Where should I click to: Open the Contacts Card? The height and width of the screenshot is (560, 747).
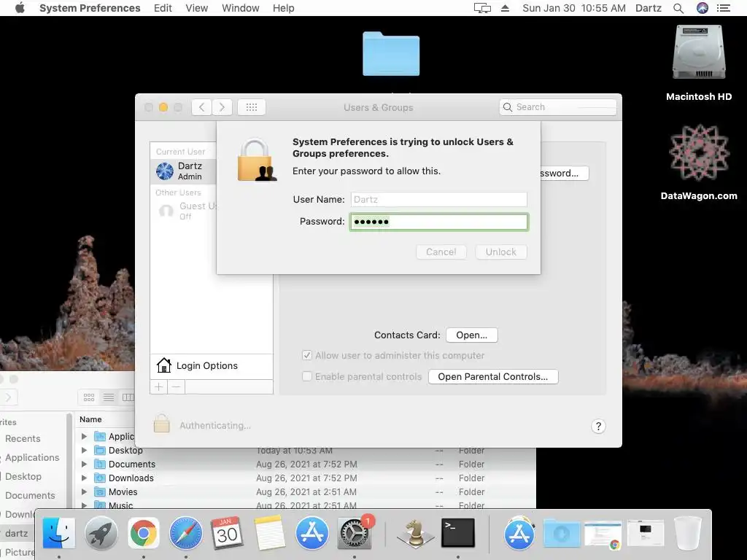[472, 335]
